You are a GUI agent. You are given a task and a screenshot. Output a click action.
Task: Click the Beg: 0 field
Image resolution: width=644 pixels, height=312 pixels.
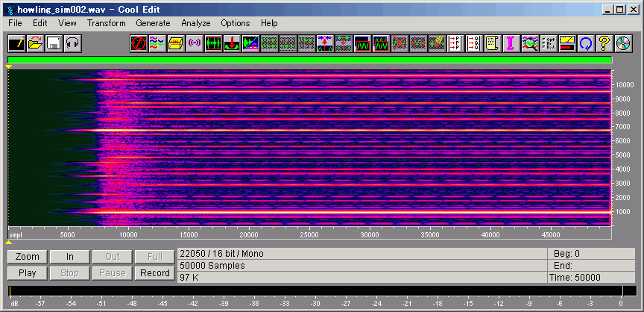tap(591, 254)
